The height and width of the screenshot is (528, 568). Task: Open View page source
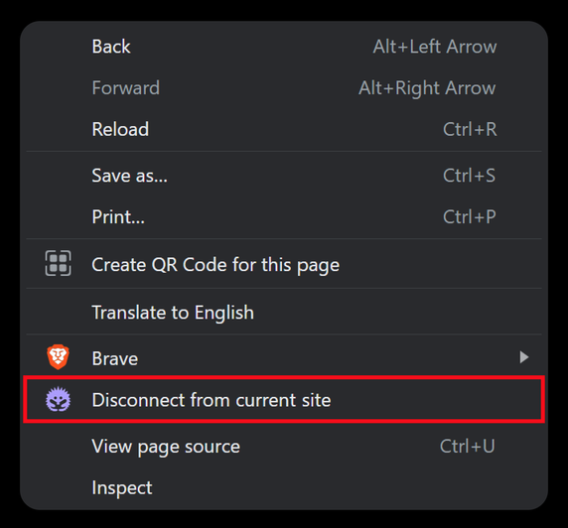(284, 446)
